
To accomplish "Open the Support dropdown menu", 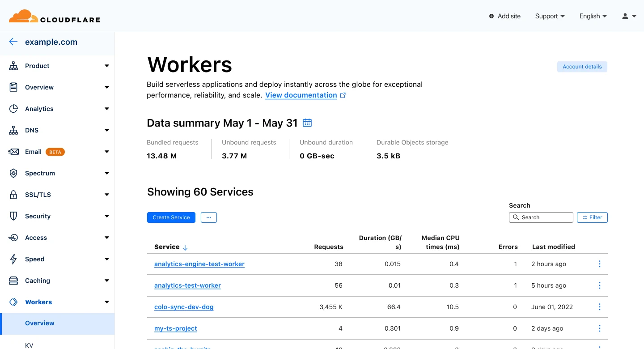I will pos(550,16).
